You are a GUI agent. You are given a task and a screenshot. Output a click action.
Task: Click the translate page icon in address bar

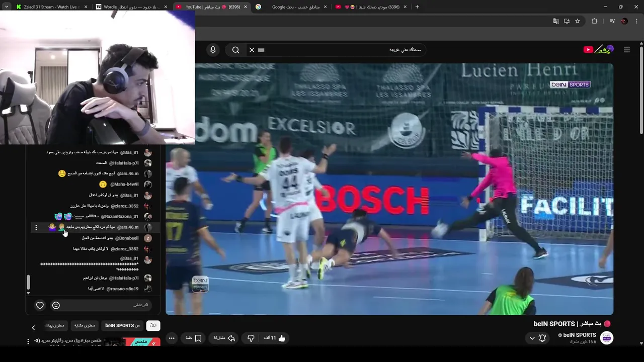point(556,21)
